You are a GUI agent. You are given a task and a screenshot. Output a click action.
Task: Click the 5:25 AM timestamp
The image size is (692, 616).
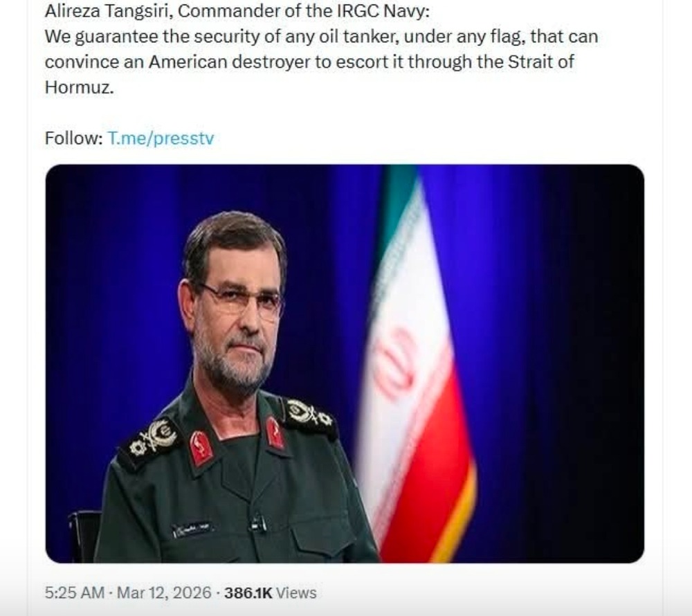75,592
